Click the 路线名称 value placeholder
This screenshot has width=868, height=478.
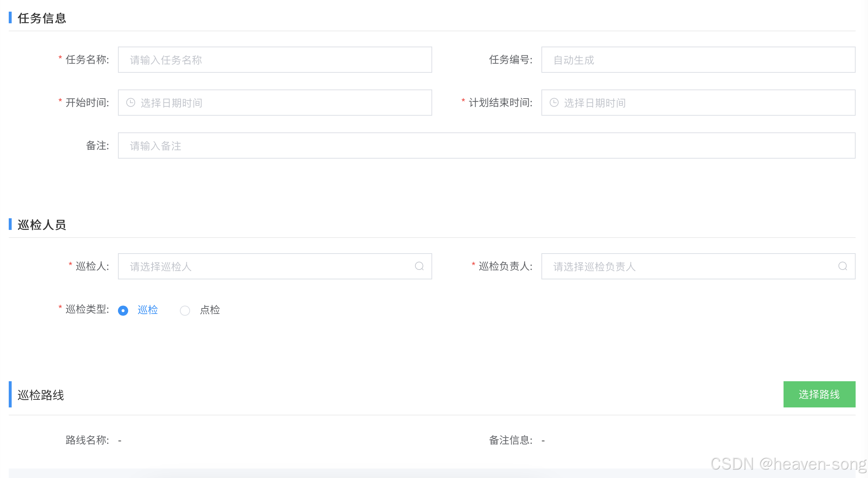tap(120, 441)
